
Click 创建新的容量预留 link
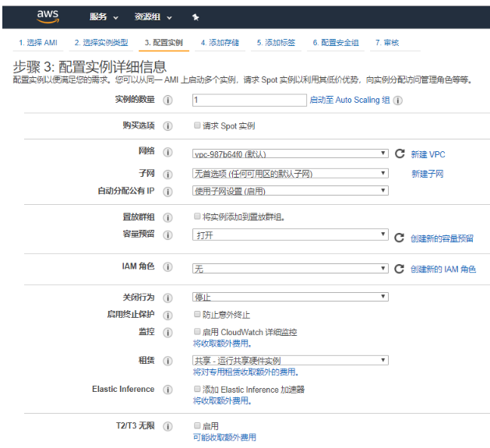tap(442, 238)
